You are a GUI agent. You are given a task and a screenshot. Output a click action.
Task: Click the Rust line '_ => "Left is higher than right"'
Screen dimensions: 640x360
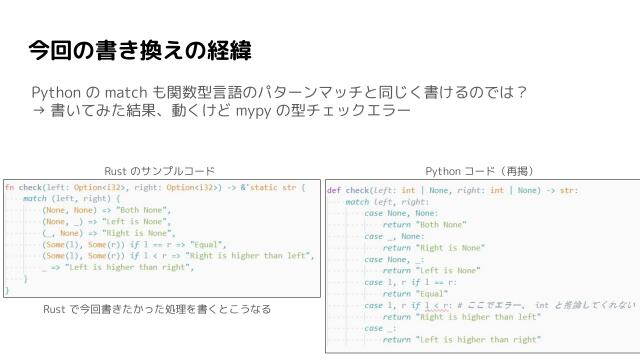[118, 267]
